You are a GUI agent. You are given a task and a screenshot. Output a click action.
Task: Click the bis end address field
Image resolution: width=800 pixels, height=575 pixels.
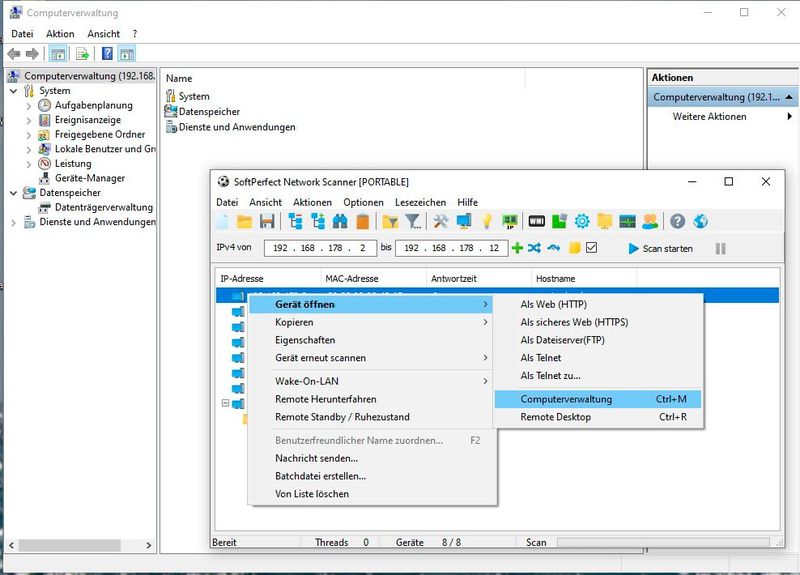point(452,248)
